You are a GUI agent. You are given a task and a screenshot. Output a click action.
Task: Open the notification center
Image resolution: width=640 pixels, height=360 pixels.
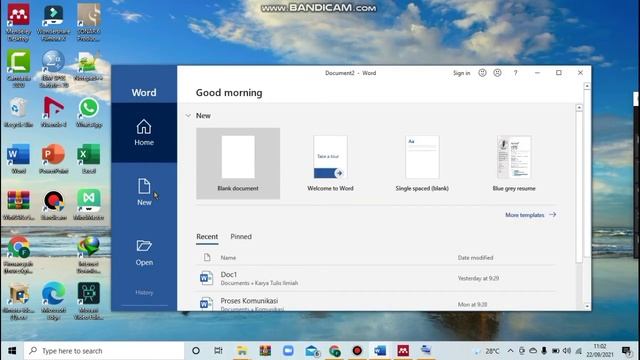pos(627,351)
